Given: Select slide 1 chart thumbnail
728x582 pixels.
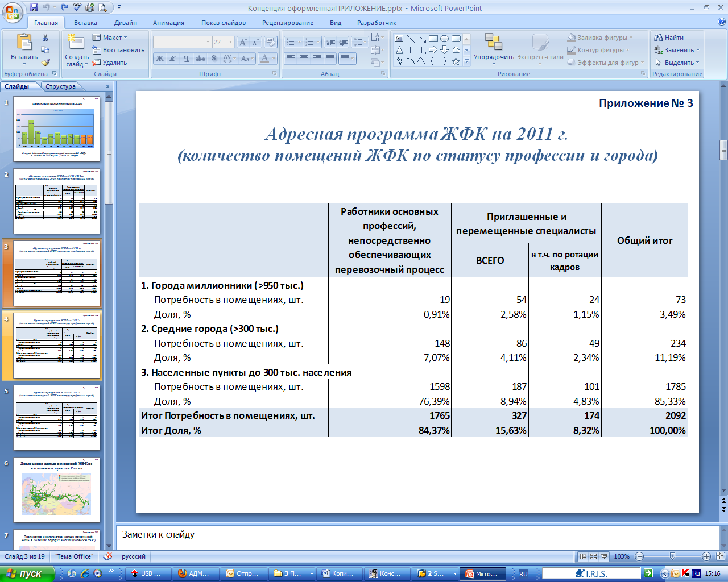Looking at the screenshot, I should click(57, 128).
